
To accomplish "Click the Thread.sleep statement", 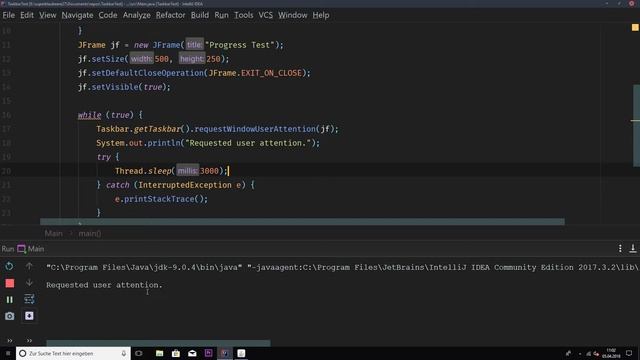I will (x=172, y=171).
